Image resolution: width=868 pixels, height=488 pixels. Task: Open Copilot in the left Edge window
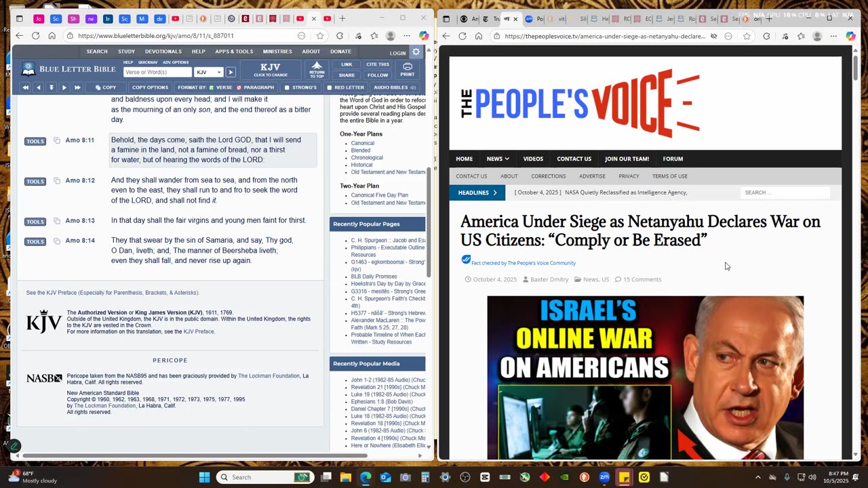point(424,36)
